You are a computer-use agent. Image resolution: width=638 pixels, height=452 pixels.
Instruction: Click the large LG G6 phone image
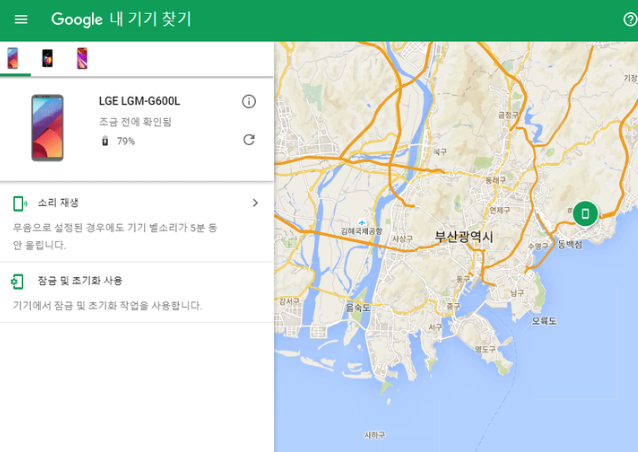click(48, 128)
